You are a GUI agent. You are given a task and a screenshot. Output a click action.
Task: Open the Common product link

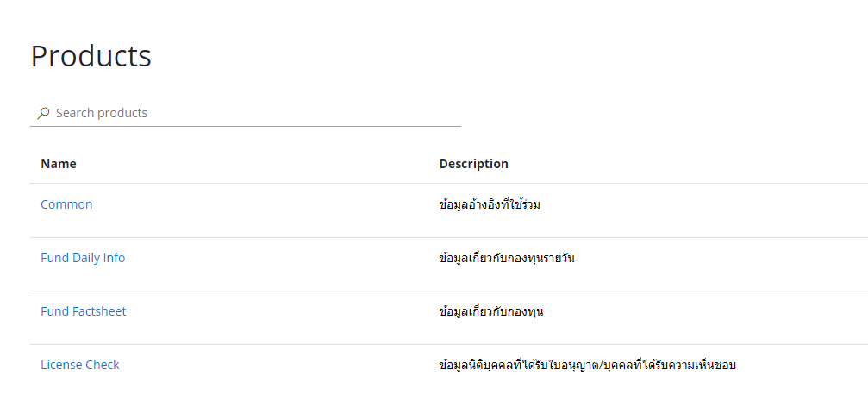66,204
